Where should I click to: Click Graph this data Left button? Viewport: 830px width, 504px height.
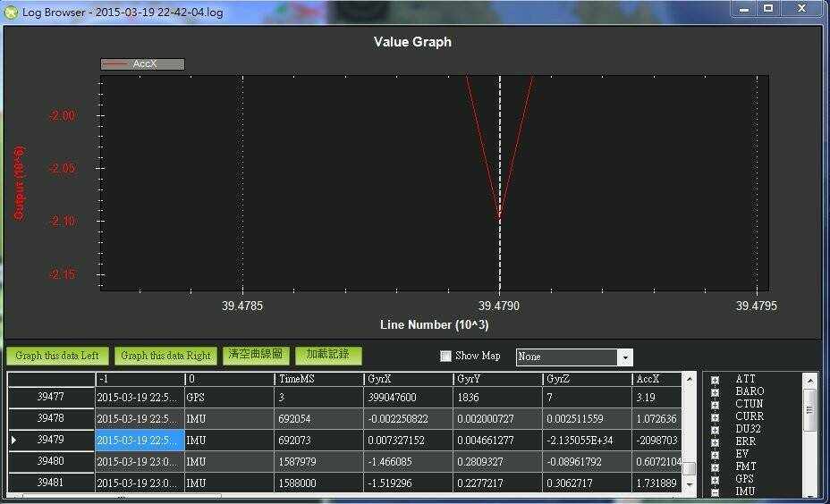pos(57,356)
